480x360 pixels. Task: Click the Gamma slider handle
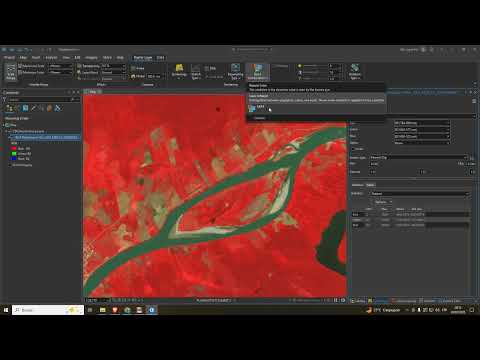pyautogui.click(x=422, y=172)
